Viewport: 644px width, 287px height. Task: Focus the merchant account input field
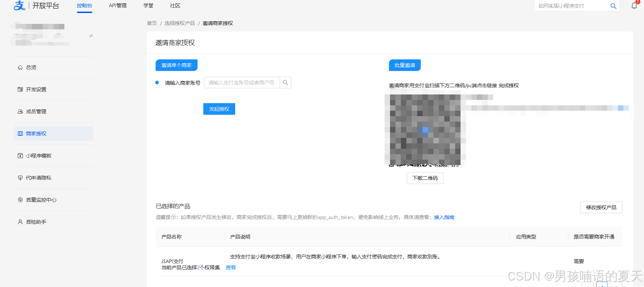pyautogui.click(x=242, y=83)
